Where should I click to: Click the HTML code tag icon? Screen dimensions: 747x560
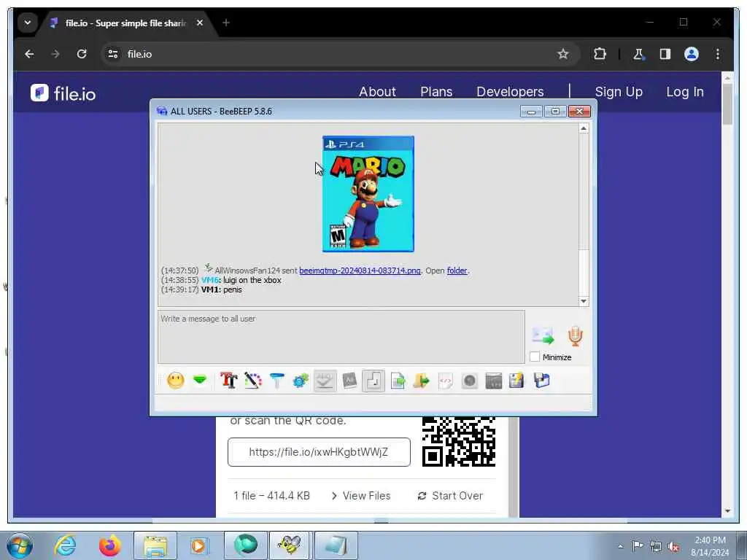[446, 381]
